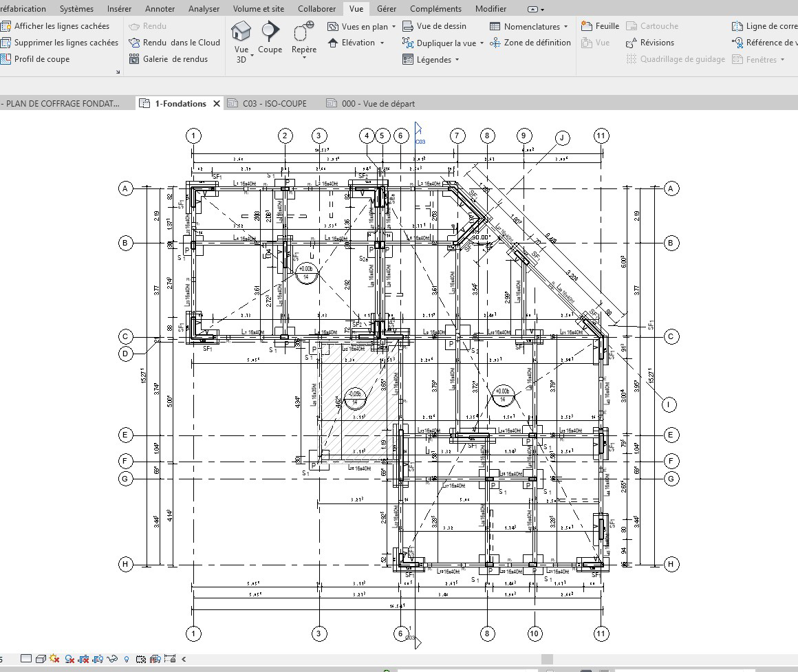
Task: Expand the Nomenclatures dropdown
Action: pos(566,26)
